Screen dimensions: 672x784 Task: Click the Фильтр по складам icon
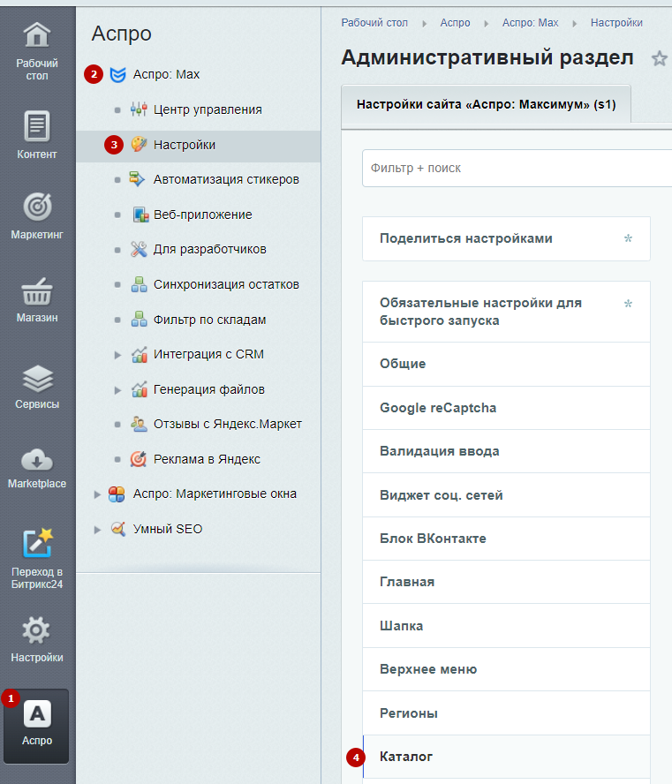click(x=139, y=319)
